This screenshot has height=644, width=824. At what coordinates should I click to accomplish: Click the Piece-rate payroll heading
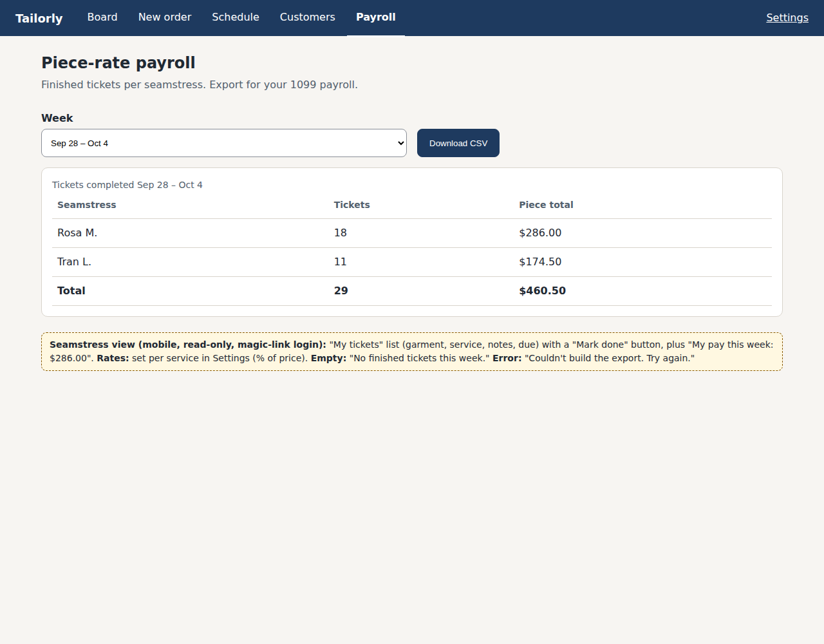click(x=118, y=62)
